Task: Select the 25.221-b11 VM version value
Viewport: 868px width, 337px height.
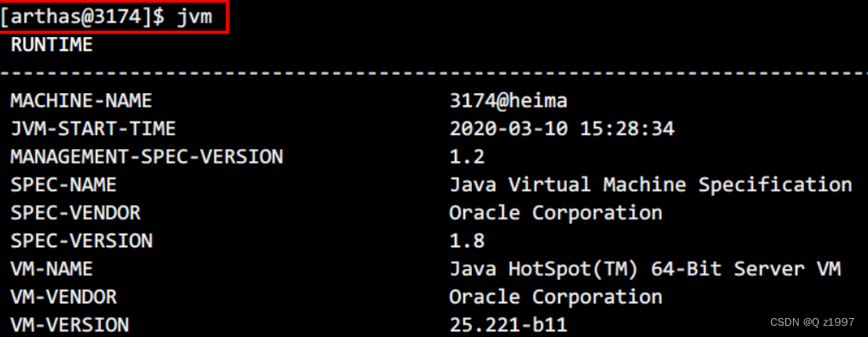Action: pyautogui.click(x=508, y=325)
